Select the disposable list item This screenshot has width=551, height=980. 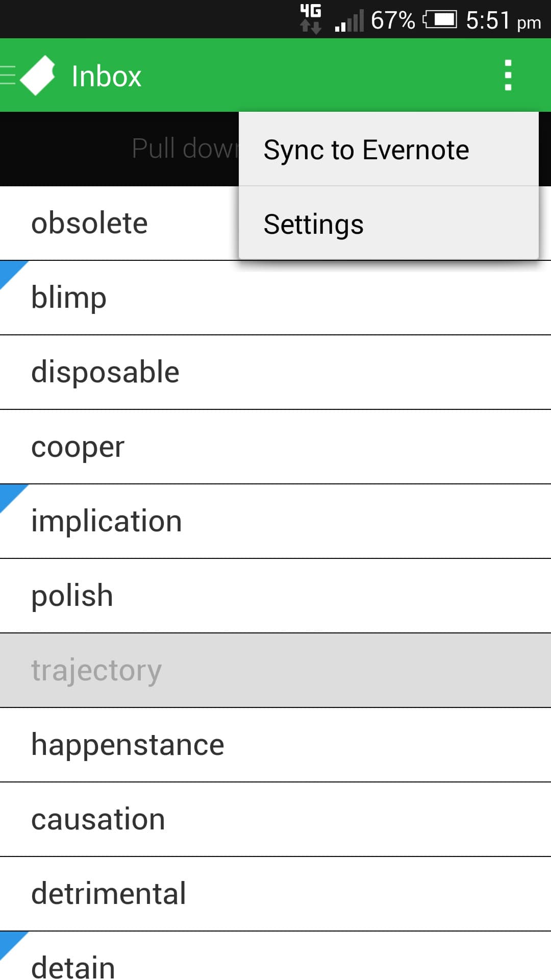pyautogui.click(x=105, y=372)
